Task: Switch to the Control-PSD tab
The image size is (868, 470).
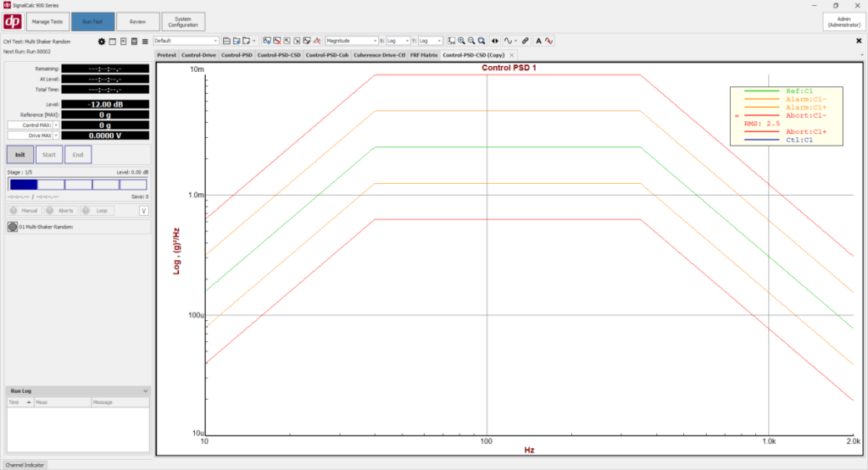Action: 236,55
